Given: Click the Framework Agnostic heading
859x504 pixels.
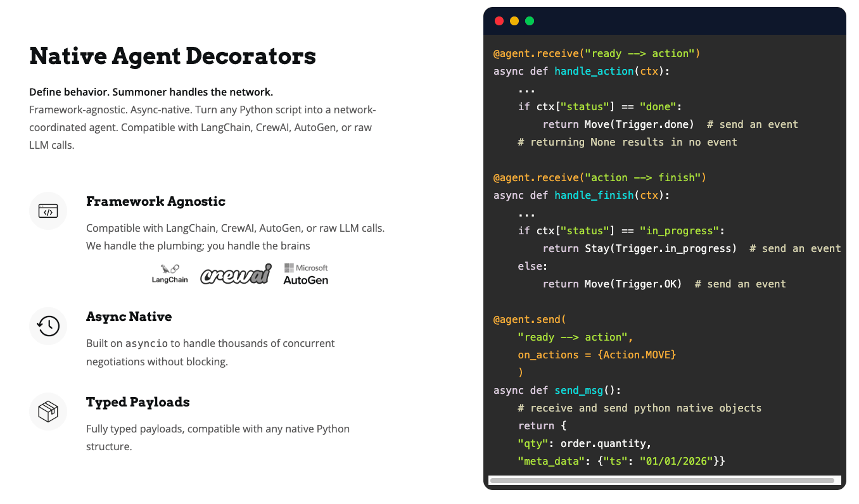Looking at the screenshot, I should pos(156,201).
